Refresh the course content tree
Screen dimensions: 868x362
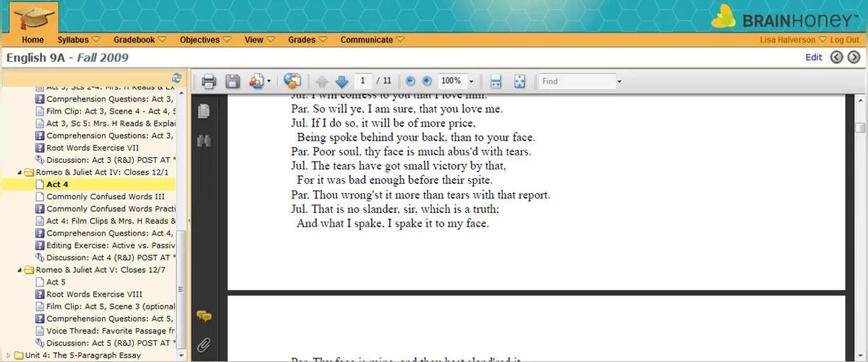tap(176, 77)
